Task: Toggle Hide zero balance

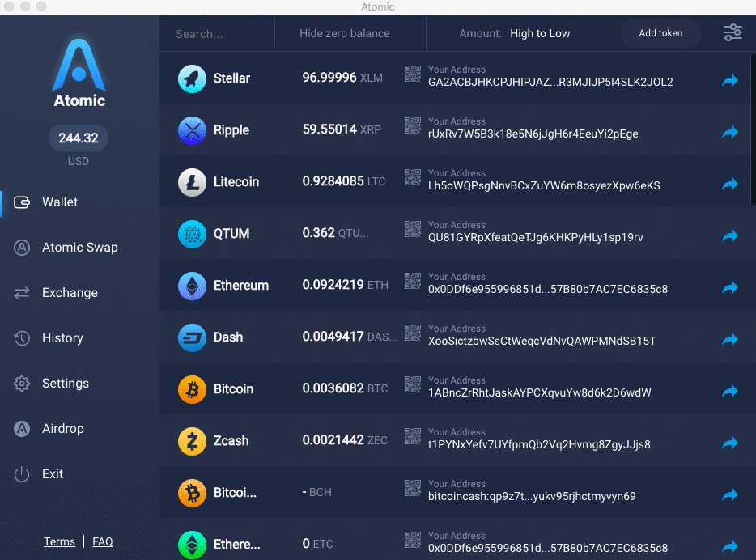Action: [x=344, y=33]
